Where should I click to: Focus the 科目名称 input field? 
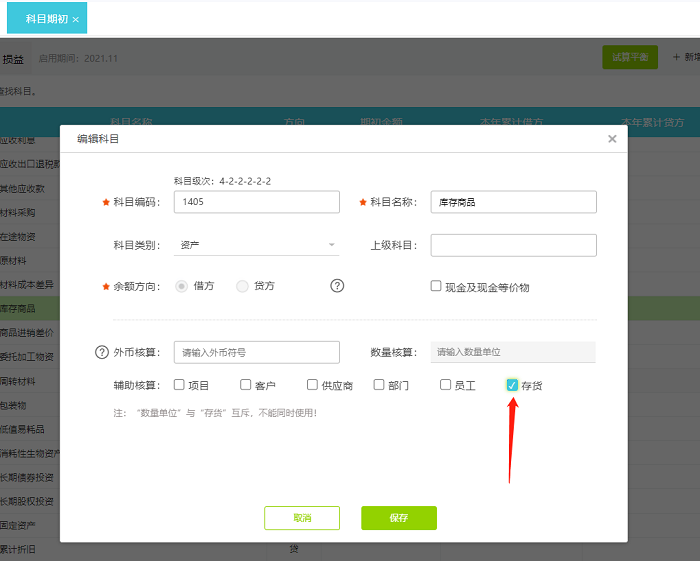pyautogui.click(x=513, y=202)
